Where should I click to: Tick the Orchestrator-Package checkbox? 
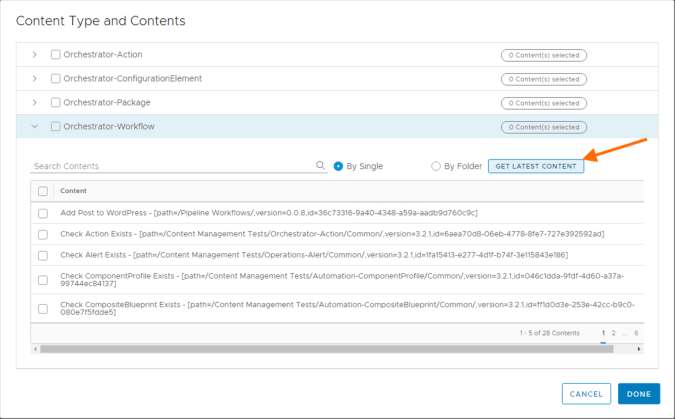56,103
